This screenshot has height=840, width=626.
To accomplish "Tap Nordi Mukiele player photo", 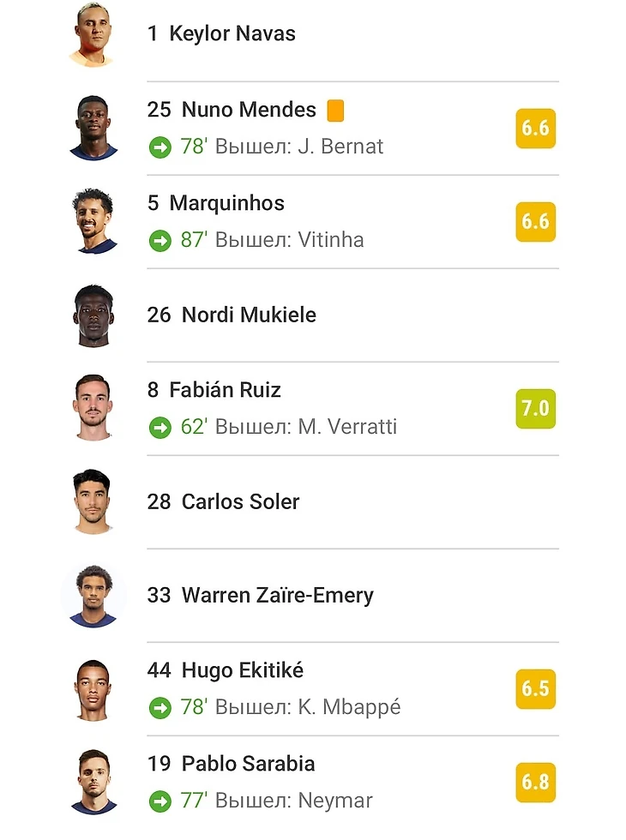I will (x=92, y=315).
